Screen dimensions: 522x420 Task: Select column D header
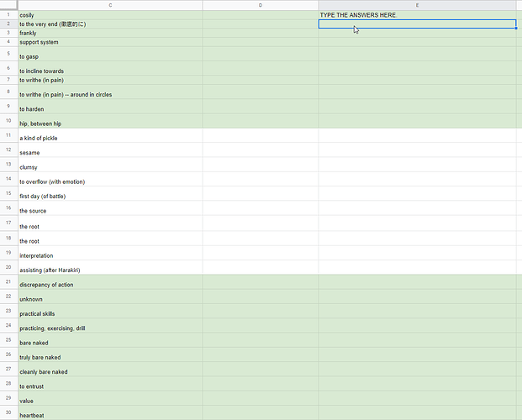(x=261, y=5)
